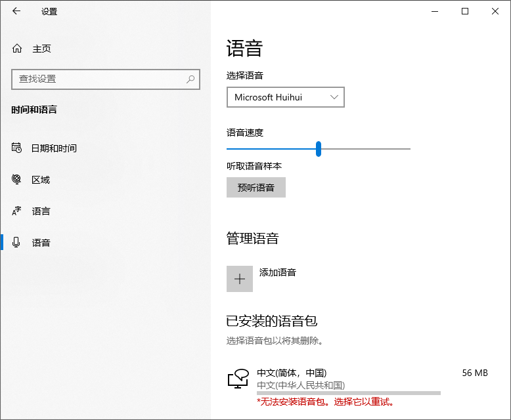Click the search magnifier icon

[x=190, y=79]
